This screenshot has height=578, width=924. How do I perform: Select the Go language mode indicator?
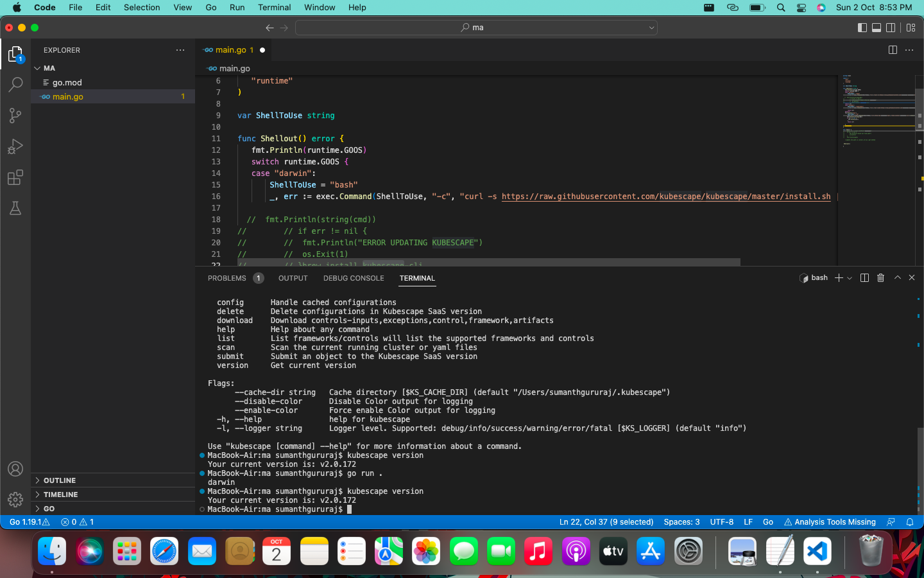pyautogui.click(x=768, y=522)
